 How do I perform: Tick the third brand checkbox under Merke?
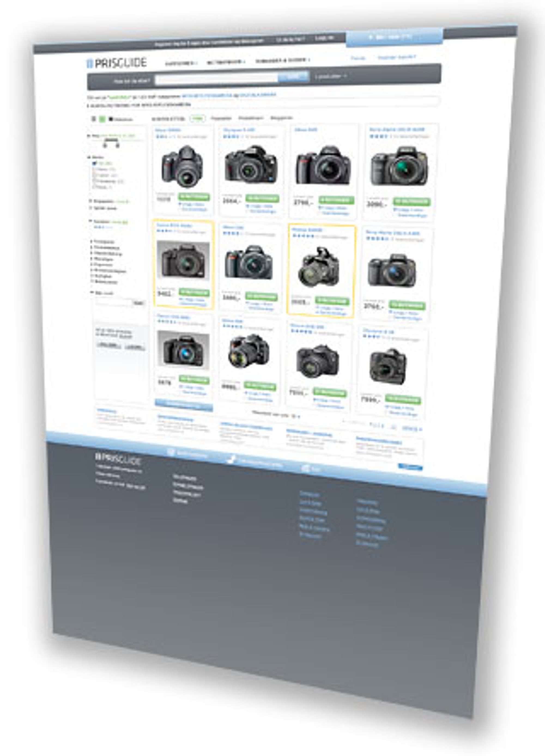coord(94,175)
